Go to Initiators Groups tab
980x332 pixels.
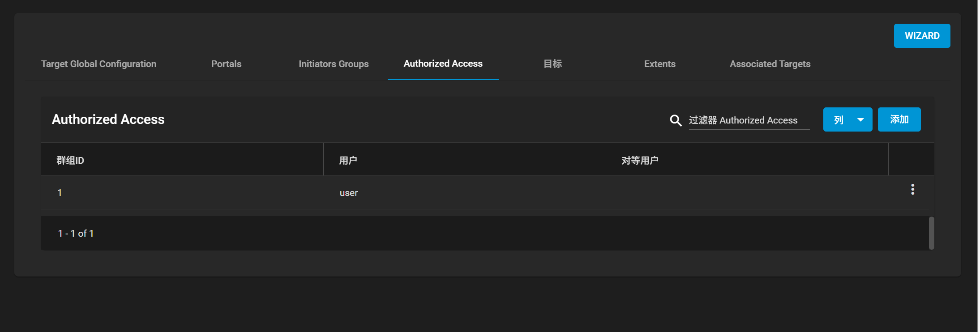[x=334, y=64]
